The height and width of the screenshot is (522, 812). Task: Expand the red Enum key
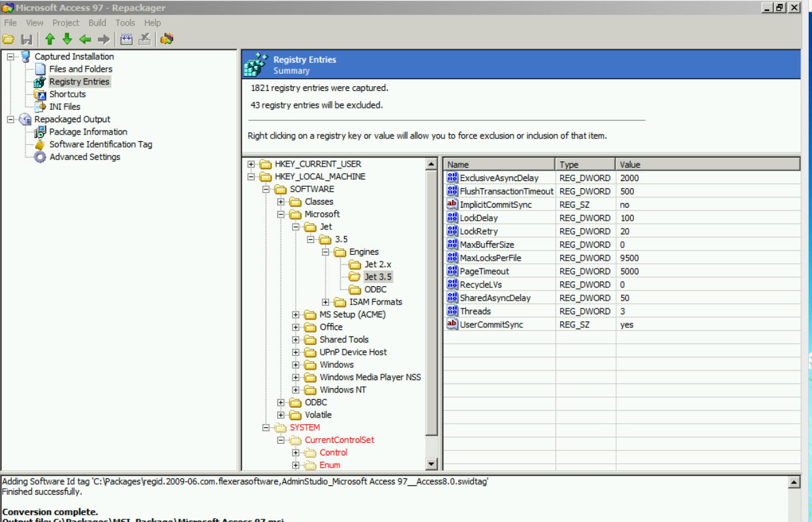tap(296, 465)
